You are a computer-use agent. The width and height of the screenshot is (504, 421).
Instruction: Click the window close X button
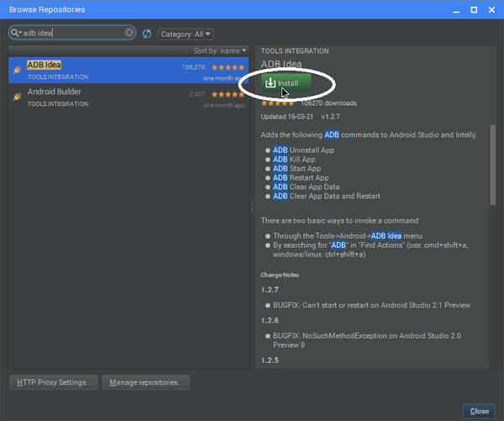(491, 10)
